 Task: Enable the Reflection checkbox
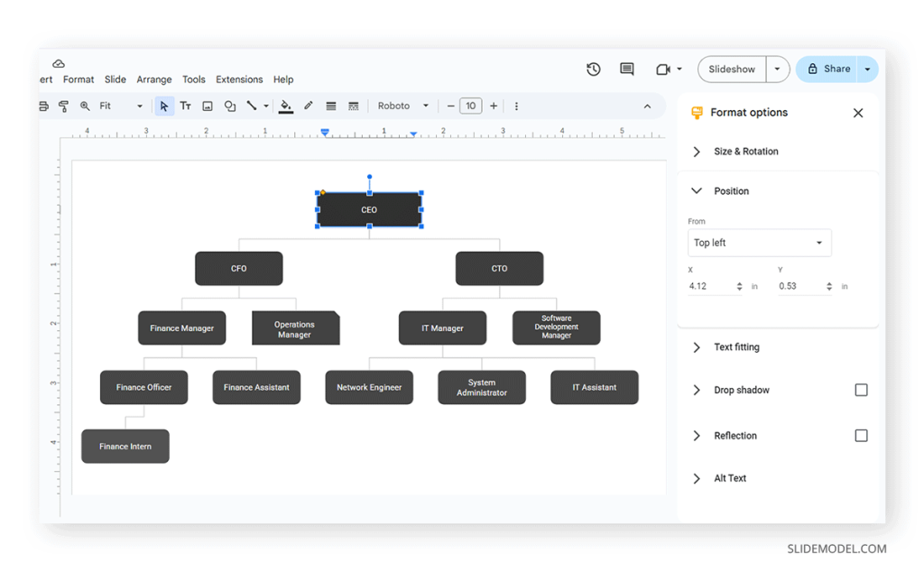point(861,435)
